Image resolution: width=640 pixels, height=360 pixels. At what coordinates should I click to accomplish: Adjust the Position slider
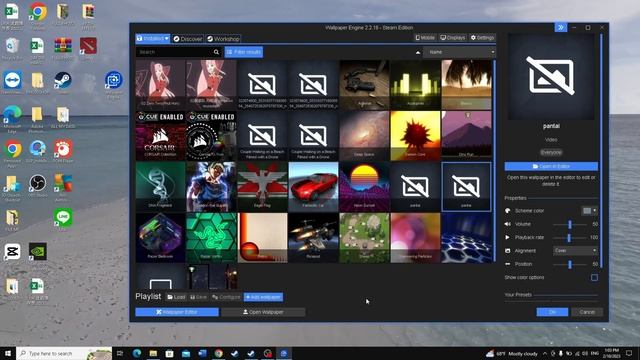pyautogui.click(x=569, y=264)
